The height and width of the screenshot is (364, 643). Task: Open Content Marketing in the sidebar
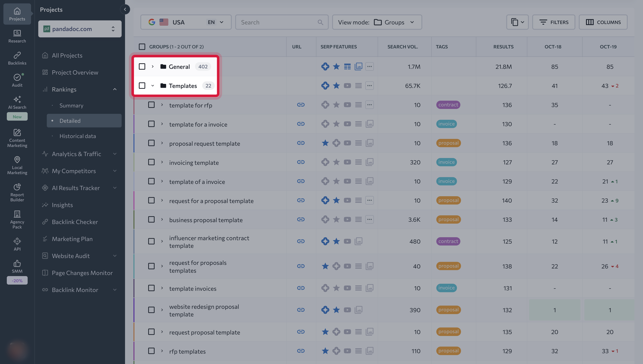point(17,138)
